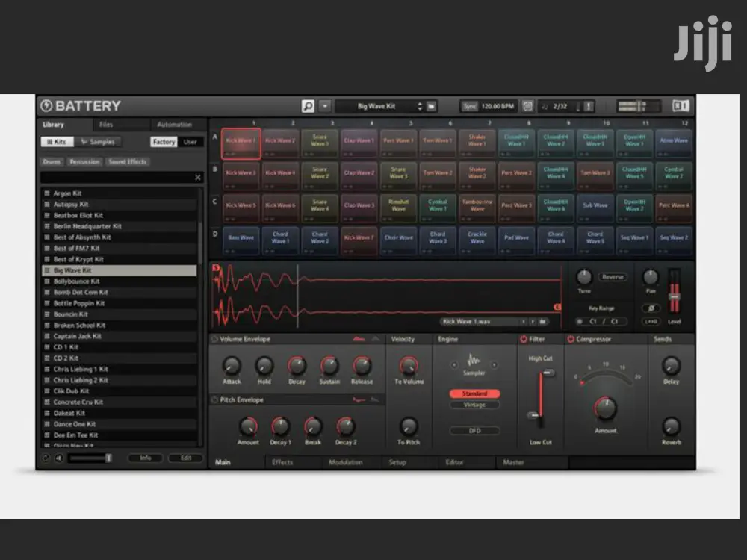The image size is (747, 560).
Task: Click the previous sample arrow by Kick Wave 1.wav
Action: 524,321
